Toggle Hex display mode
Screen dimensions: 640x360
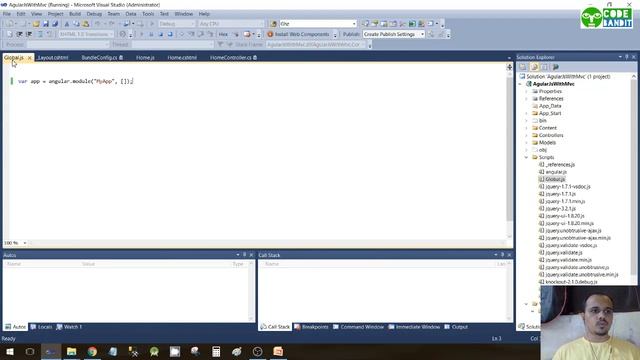point(223,34)
